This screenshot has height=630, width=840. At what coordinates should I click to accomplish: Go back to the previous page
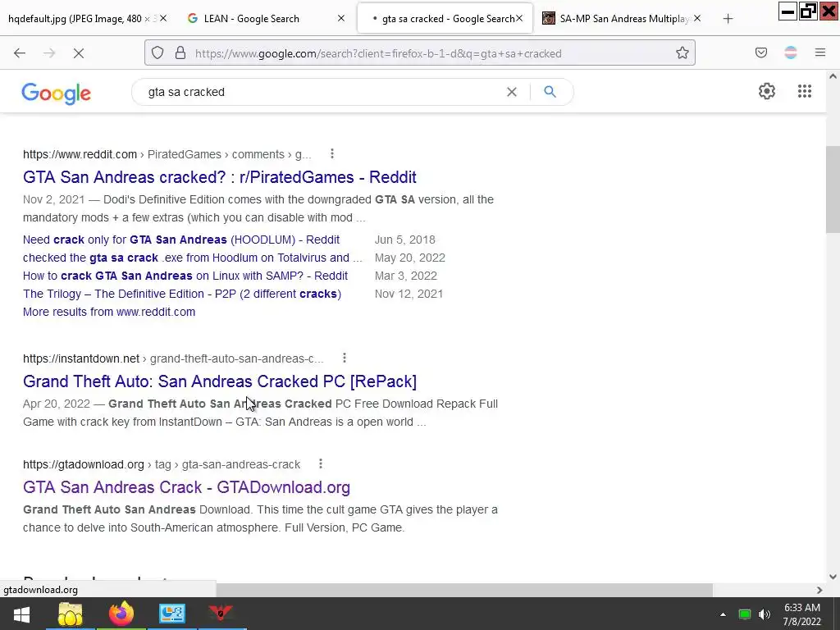point(20,53)
